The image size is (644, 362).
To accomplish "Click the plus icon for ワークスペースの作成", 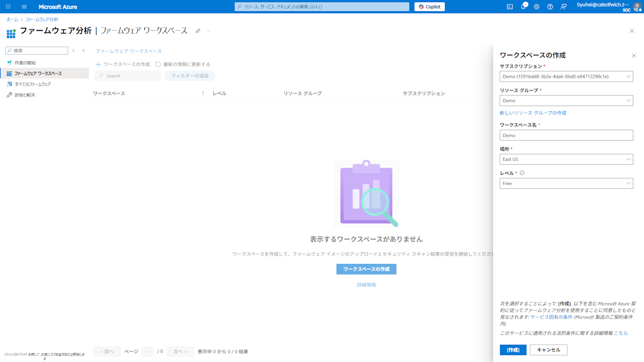I will [98, 64].
